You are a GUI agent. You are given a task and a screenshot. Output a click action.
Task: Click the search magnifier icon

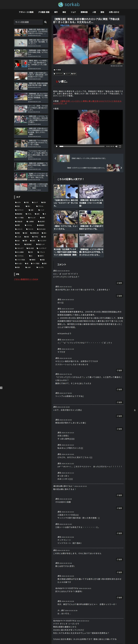point(45,22)
